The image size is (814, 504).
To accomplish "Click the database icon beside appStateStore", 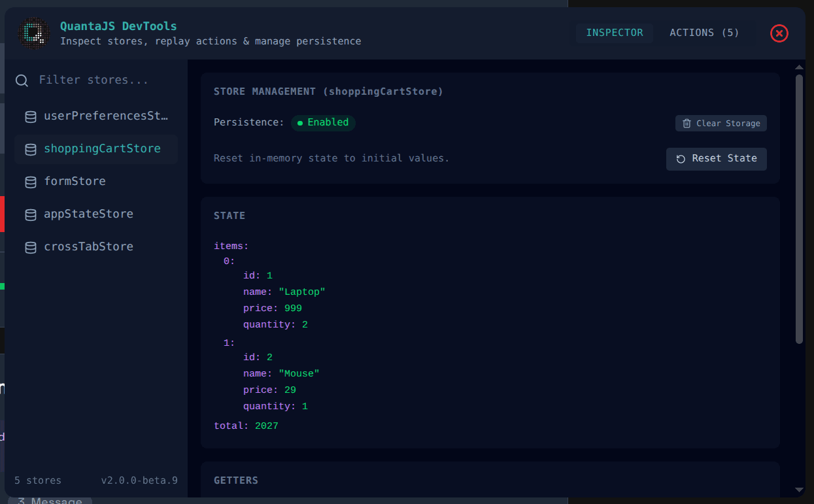I will [x=30, y=214].
